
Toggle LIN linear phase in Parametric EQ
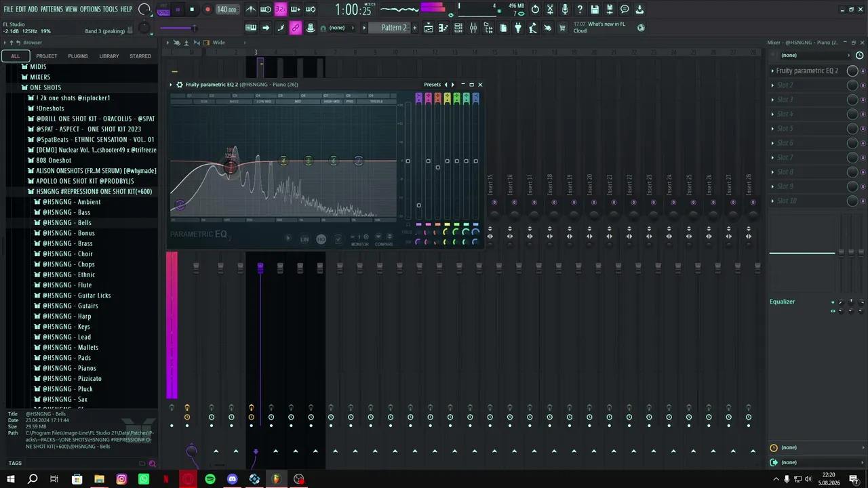304,239
